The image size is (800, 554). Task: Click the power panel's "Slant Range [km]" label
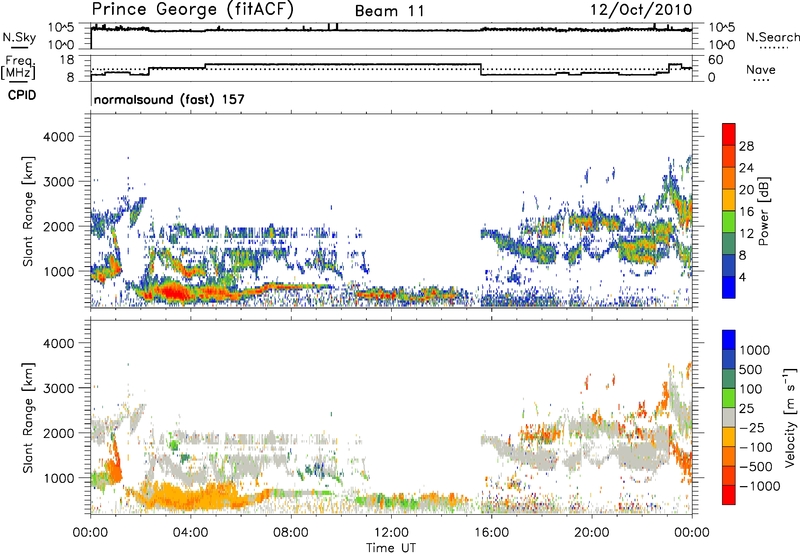pyautogui.click(x=28, y=211)
